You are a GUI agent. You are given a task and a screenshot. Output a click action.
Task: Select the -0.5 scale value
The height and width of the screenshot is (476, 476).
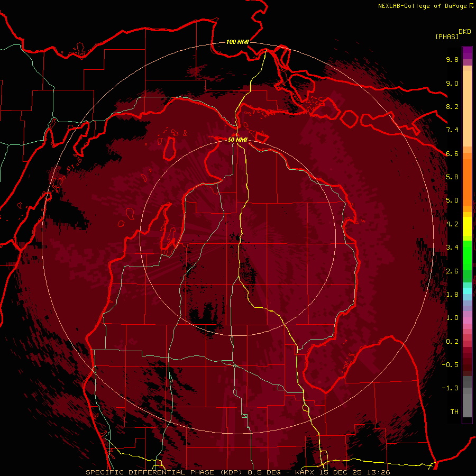tap(450, 365)
